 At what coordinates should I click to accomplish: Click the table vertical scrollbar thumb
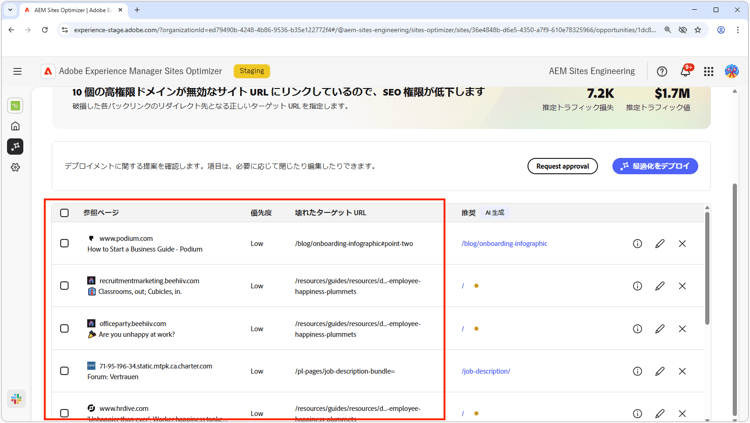pyautogui.click(x=707, y=268)
